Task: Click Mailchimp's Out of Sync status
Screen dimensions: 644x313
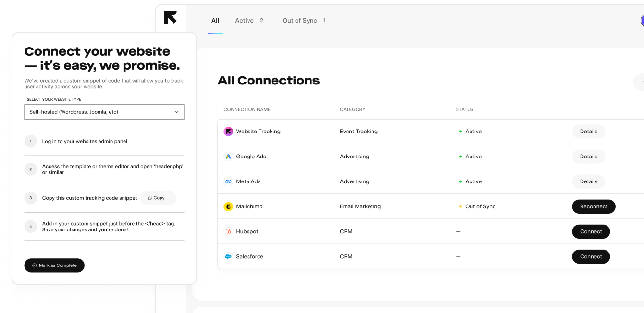Action: tap(477, 206)
